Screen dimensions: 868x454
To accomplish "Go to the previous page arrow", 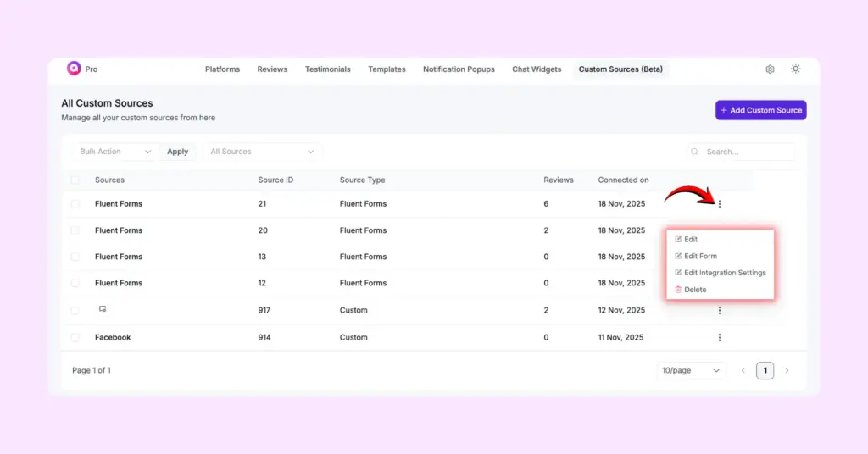I will point(743,370).
